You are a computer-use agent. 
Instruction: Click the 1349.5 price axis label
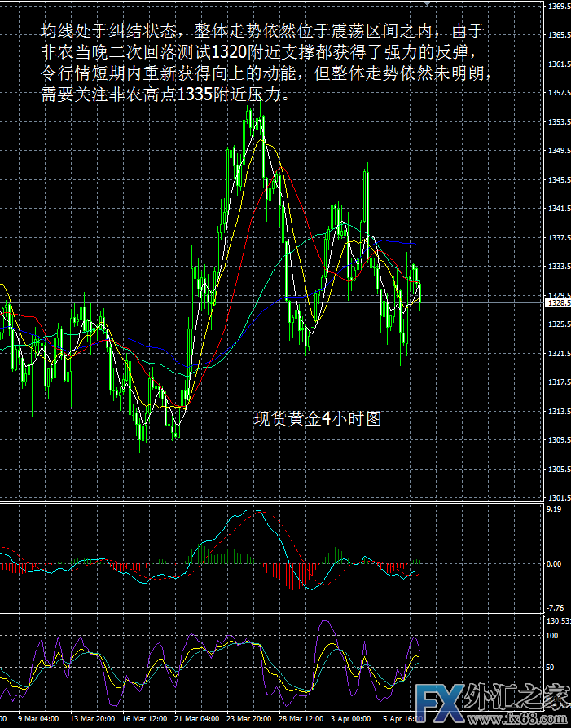[x=557, y=151]
